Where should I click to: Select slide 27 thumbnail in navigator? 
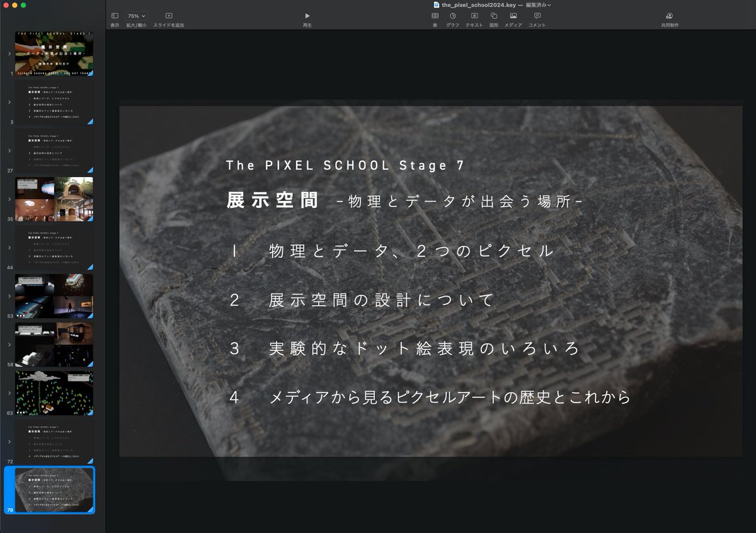(x=54, y=151)
